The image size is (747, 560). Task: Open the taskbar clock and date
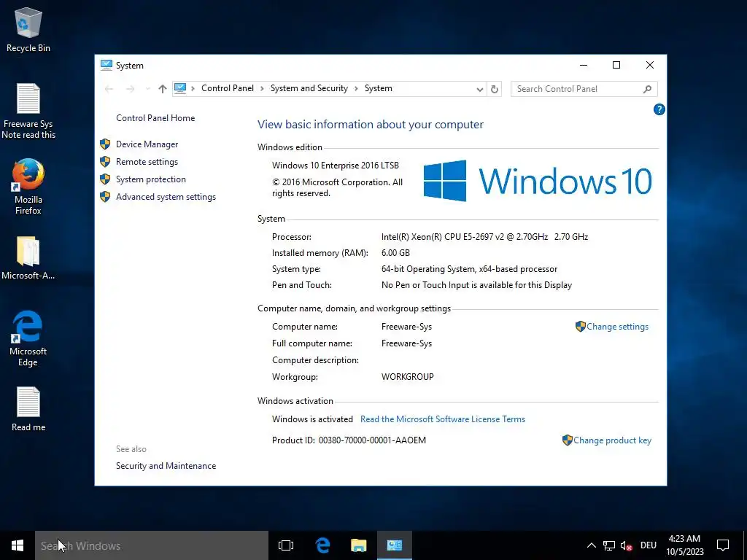click(684, 545)
